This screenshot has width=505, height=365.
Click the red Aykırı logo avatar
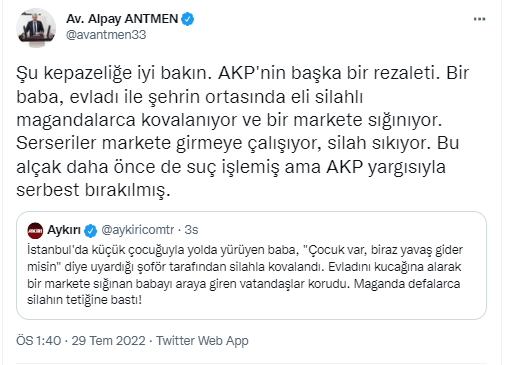tap(35, 230)
